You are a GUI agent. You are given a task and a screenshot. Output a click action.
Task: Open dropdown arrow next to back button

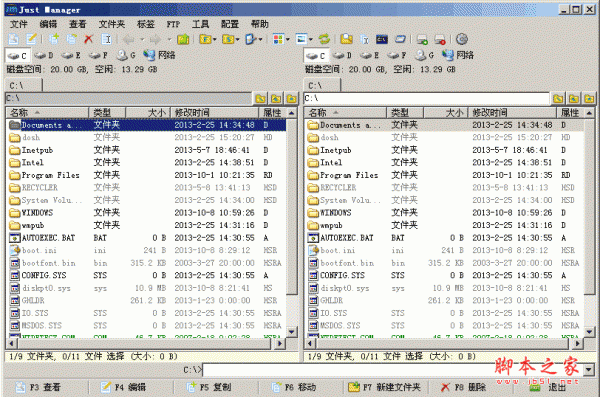pyautogui.click(x=142, y=39)
